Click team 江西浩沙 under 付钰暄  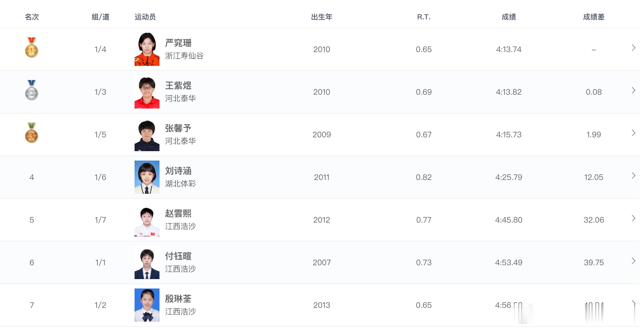[x=181, y=269]
